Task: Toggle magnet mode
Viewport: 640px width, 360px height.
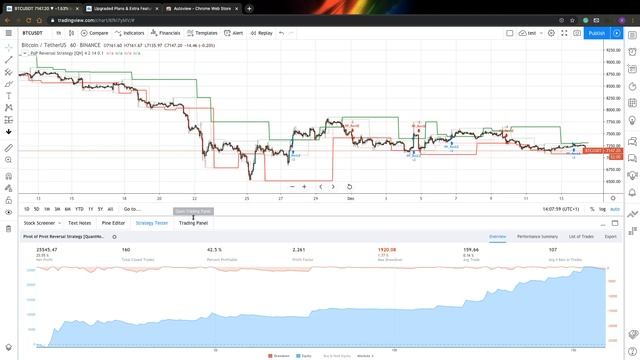Action: pyautogui.click(x=9, y=176)
